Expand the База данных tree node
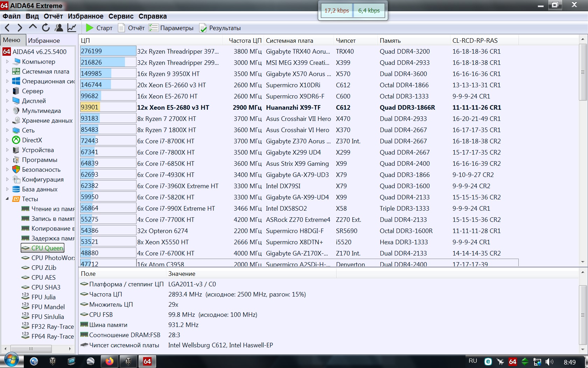Viewport: 588px width, 368px height. [7, 189]
